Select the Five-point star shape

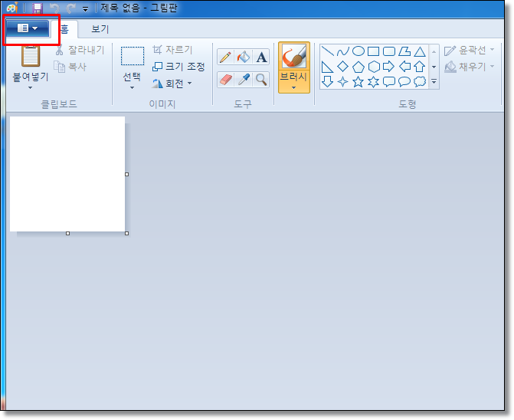point(358,82)
